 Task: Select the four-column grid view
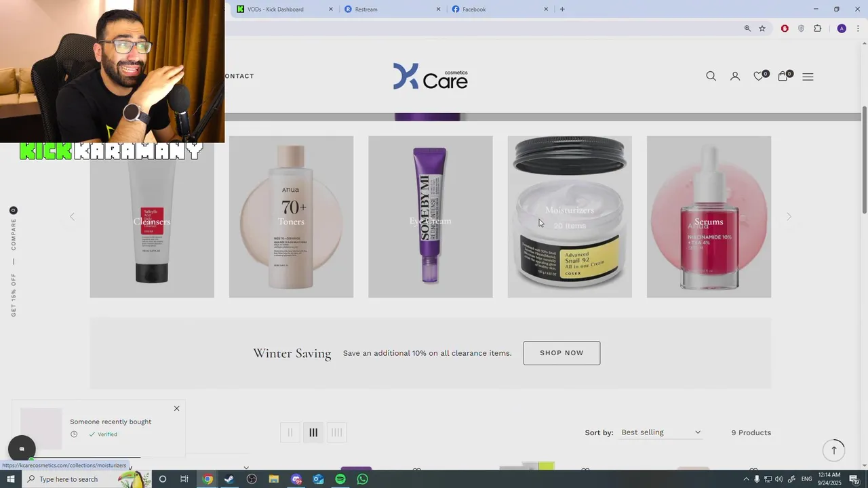336,432
